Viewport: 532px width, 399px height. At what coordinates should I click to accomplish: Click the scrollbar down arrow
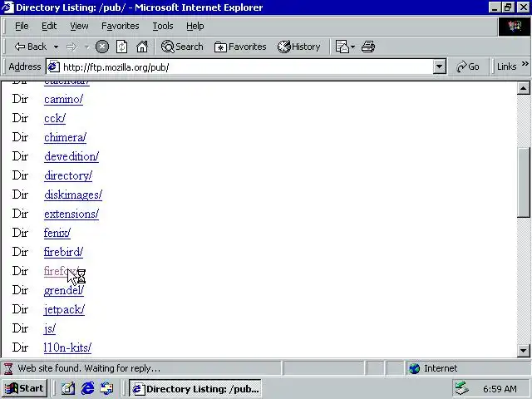click(x=523, y=351)
